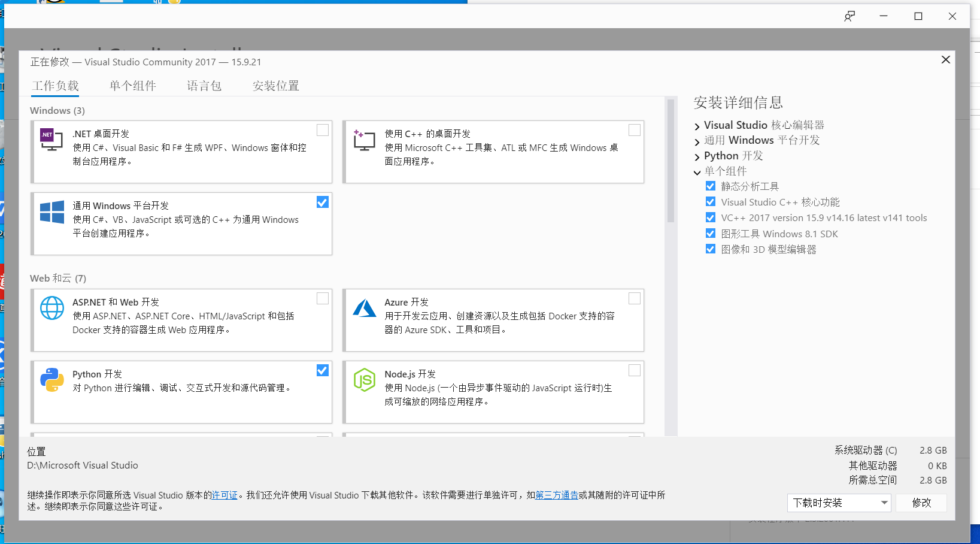980x544 pixels.
Task: Switch to the 语言包 tab
Action: [204, 86]
